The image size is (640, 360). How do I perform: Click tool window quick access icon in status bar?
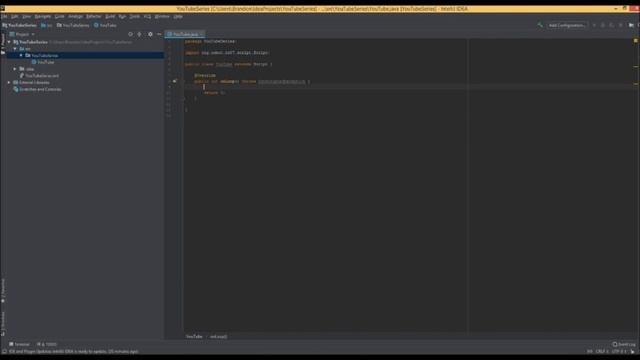click(x=4, y=351)
